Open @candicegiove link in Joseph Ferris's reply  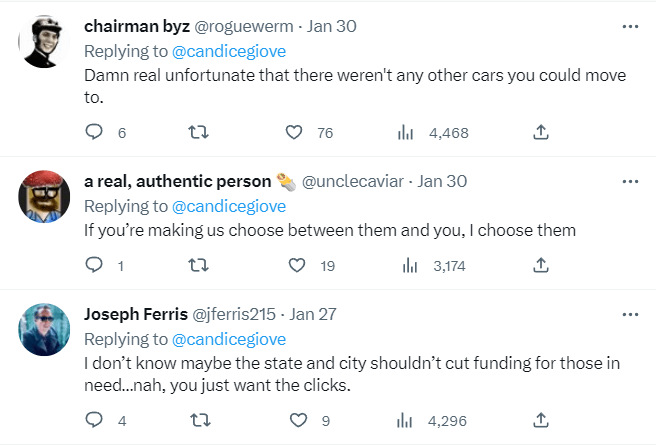point(229,339)
